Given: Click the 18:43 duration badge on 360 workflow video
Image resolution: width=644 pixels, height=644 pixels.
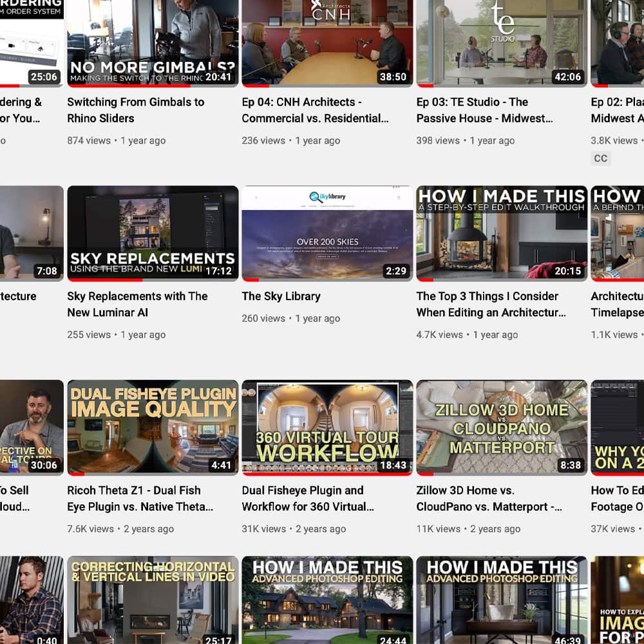Looking at the screenshot, I should click(x=393, y=465).
